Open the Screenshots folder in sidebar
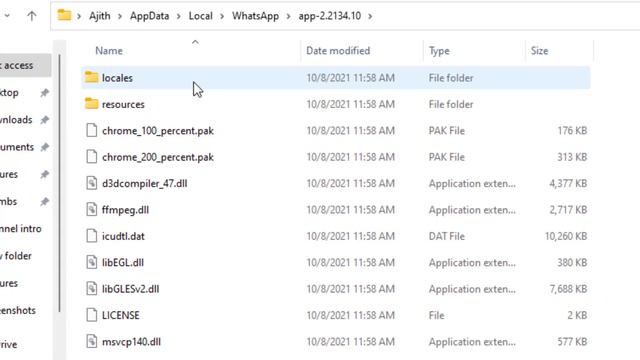The image size is (640, 360). [x=18, y=310]
